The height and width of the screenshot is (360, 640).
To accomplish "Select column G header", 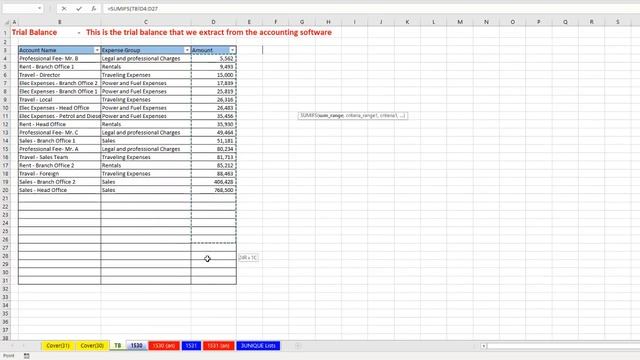I will coord(302,22).
